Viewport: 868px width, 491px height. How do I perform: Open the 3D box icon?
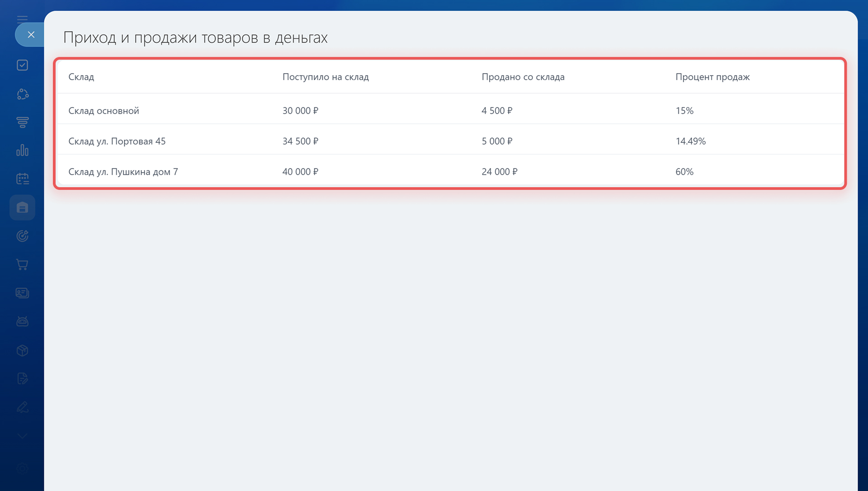[x=22, y=350]
